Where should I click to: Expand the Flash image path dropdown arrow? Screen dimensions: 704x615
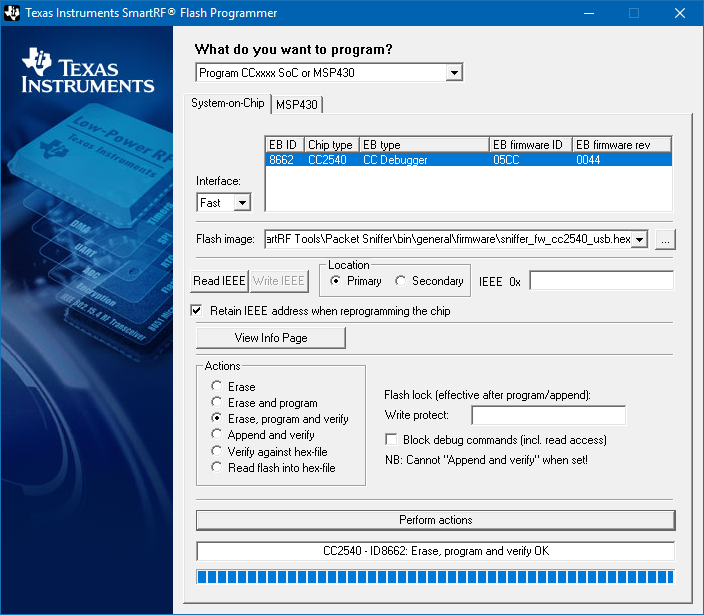(x=639, y=239)
